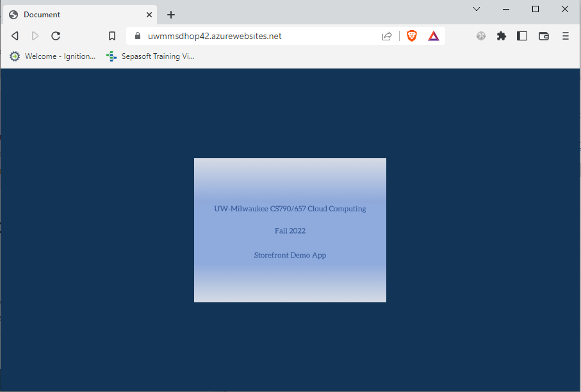This screenshot has width=581, height=392.
Task: Click the Storefront Demo App text
Action: pyautogui.click(x=290, y=256)
